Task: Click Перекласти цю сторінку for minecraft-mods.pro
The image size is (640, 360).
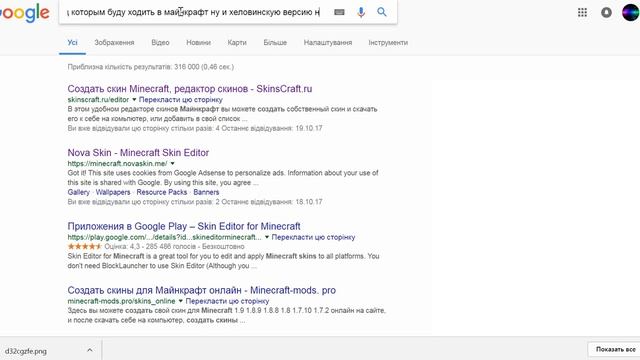Action: [x=227, y=301]
